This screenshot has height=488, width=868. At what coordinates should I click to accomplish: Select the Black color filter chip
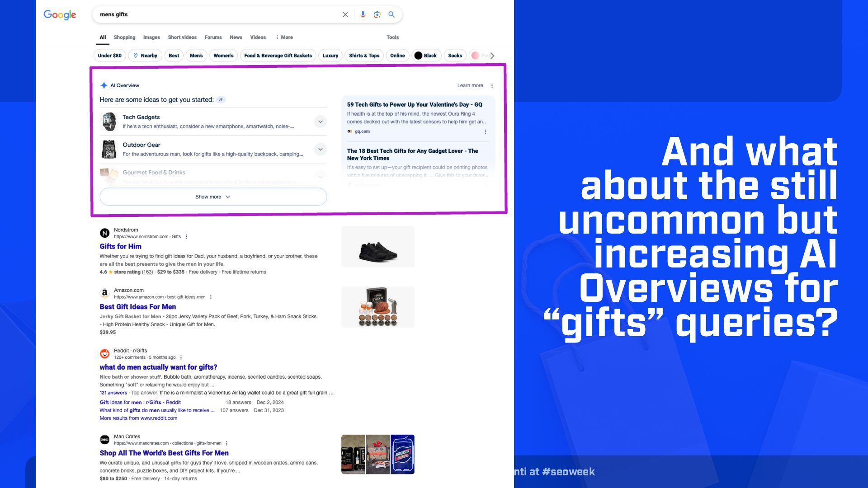[425, 56]
